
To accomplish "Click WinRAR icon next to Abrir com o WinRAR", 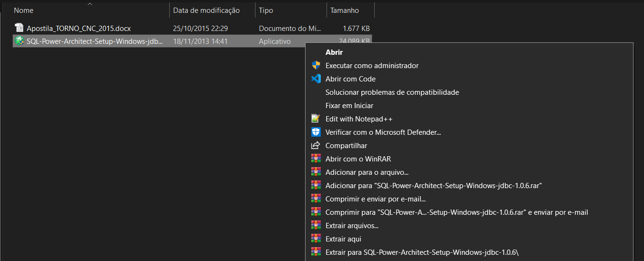I will 316,159.
